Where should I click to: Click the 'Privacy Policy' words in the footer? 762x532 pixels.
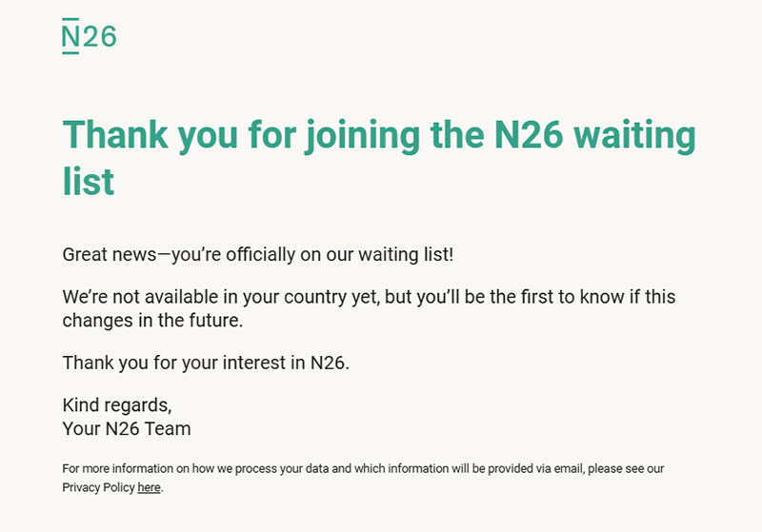point(98,487)
